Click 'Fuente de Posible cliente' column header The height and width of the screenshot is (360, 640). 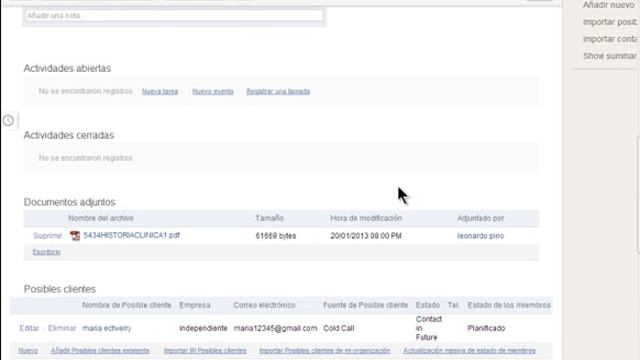coord(365,305)
